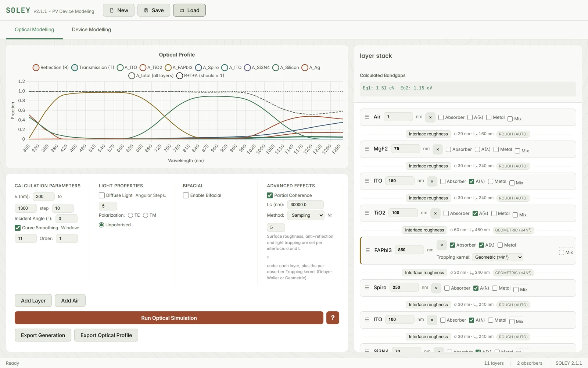
Task: Uncheck Partial Coherence
Action: [x=270, y=195]
